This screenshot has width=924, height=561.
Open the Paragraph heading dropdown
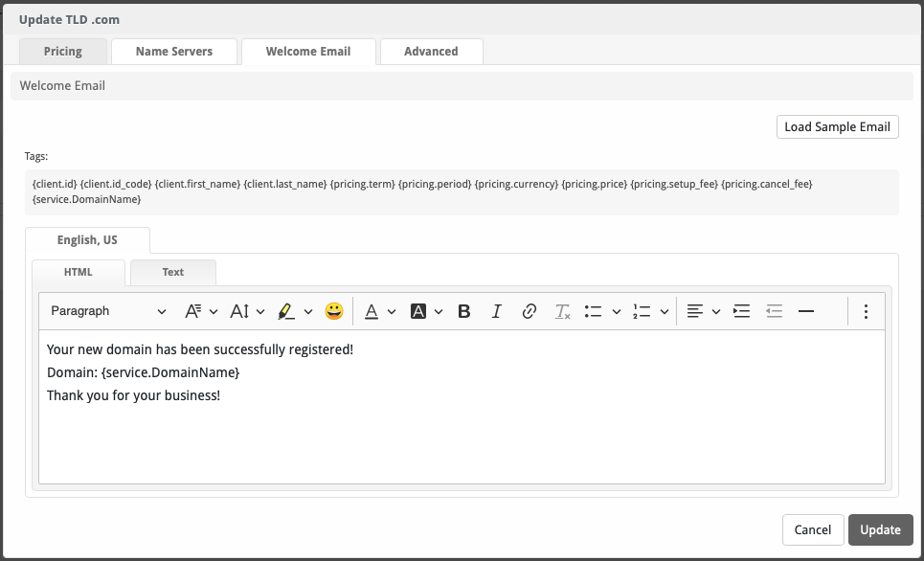coord(108,311)
